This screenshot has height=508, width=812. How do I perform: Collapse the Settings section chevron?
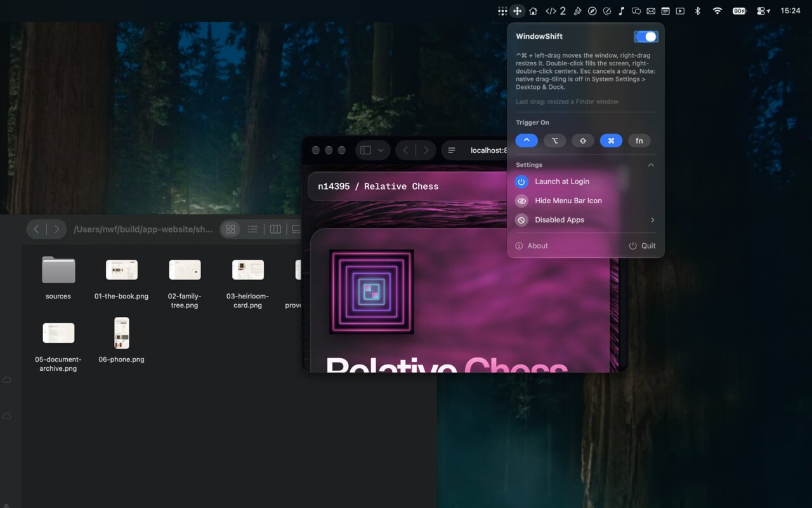click(x=651, y=165)
